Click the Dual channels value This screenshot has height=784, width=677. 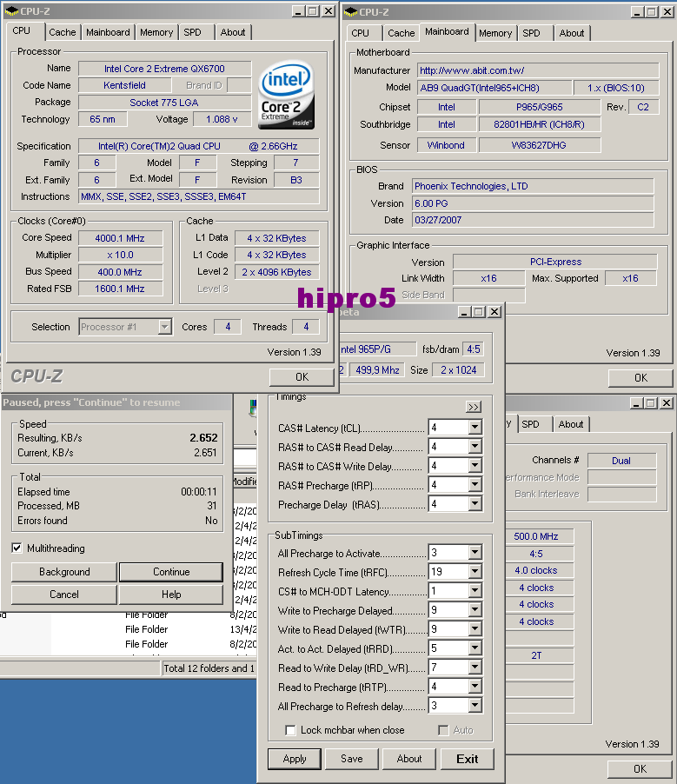click(x=621, y=461)
